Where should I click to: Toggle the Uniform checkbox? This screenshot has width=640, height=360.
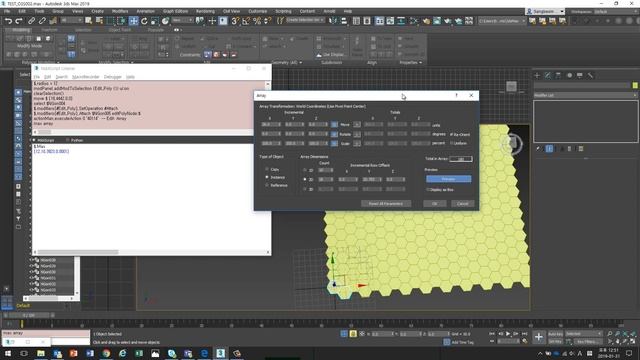[451, 143]
